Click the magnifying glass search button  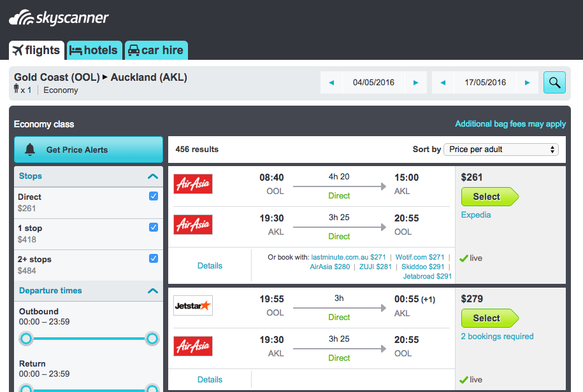coord(554,83)
